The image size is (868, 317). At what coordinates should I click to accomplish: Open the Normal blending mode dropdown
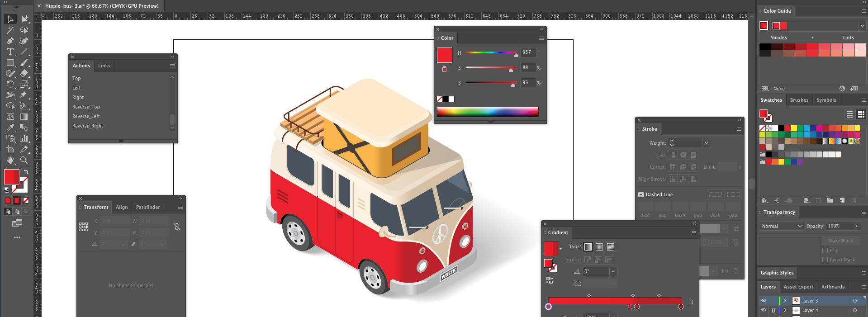782,226
